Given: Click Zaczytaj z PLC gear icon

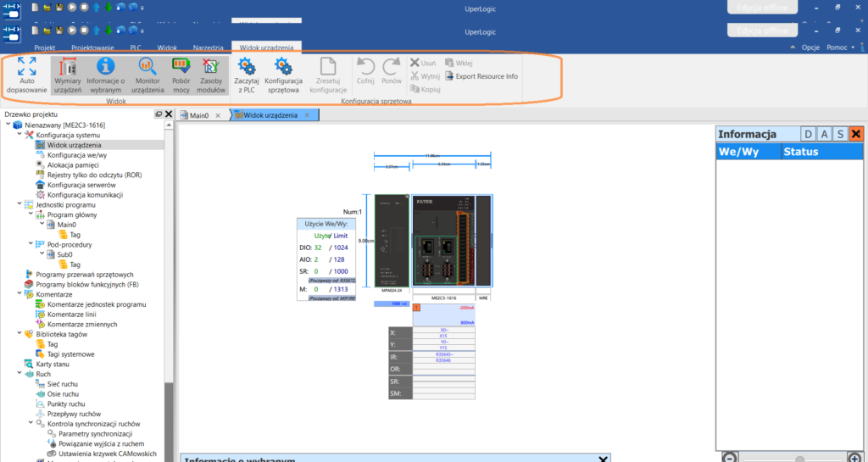Looking at the screenshot, I should [x=247, y=66].
